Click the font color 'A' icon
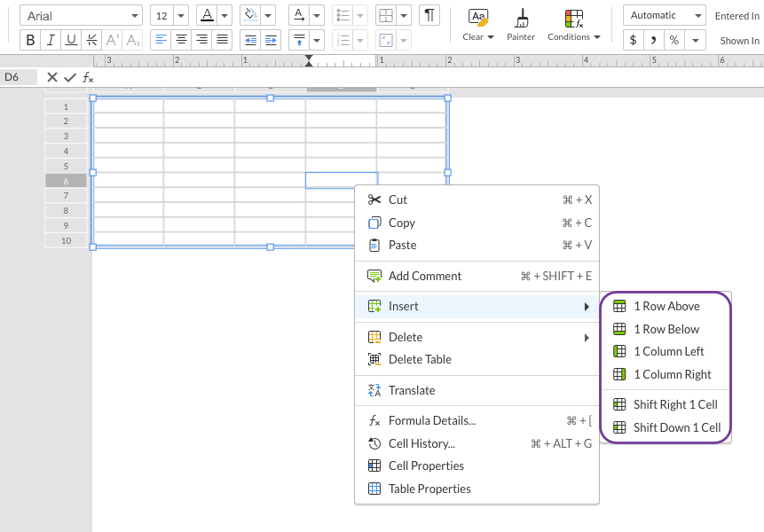This screenshot has width=764, height=532. tap(207, 16)
